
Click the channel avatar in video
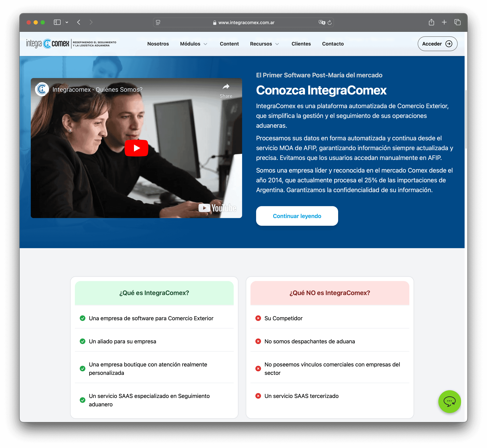[x=42, y=89]
